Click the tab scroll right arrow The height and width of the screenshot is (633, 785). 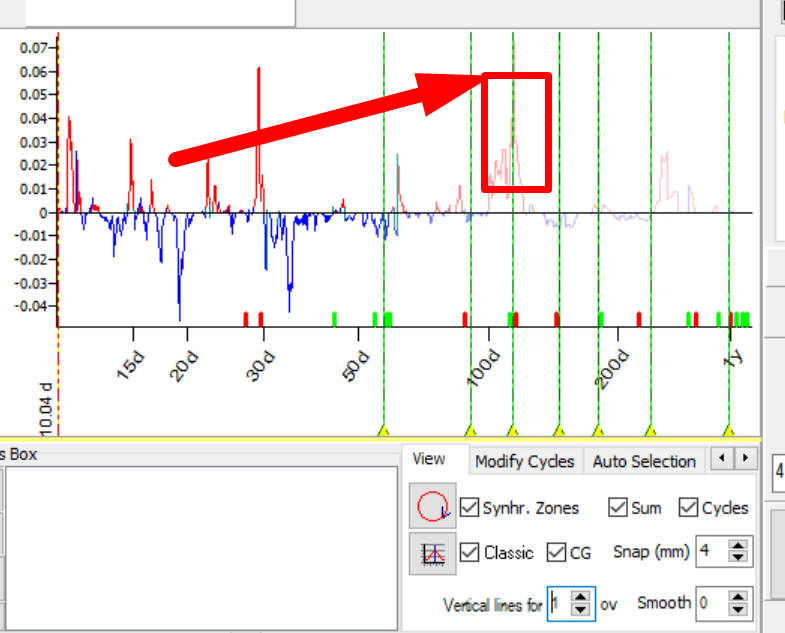tap(745, 460)
